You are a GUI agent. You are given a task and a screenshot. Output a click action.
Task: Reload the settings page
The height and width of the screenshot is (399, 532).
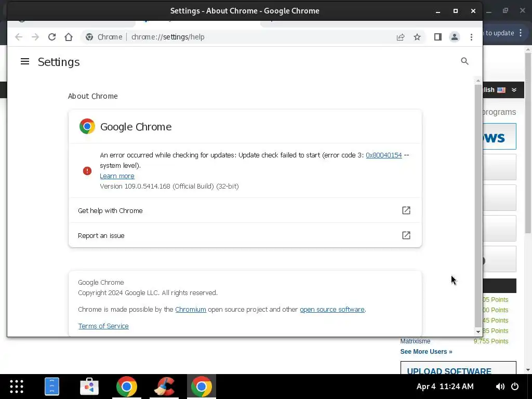coord(52,37)
